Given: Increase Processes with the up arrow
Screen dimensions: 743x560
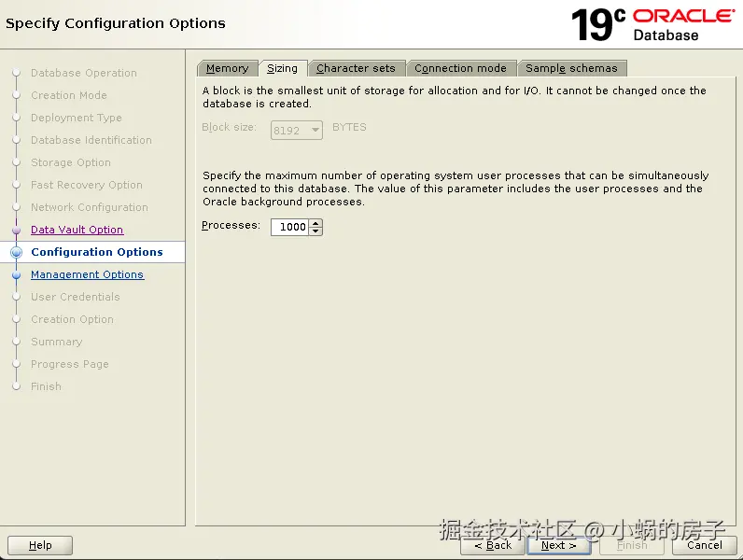Looking at the screenshot, I should tap(315, 223).
